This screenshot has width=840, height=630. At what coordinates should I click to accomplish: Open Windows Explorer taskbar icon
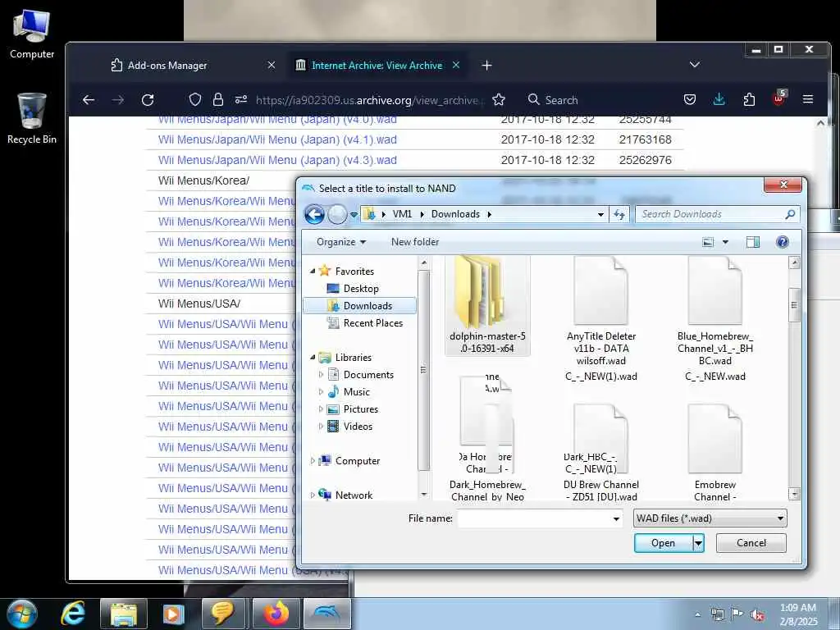click(x=124, y=614)
